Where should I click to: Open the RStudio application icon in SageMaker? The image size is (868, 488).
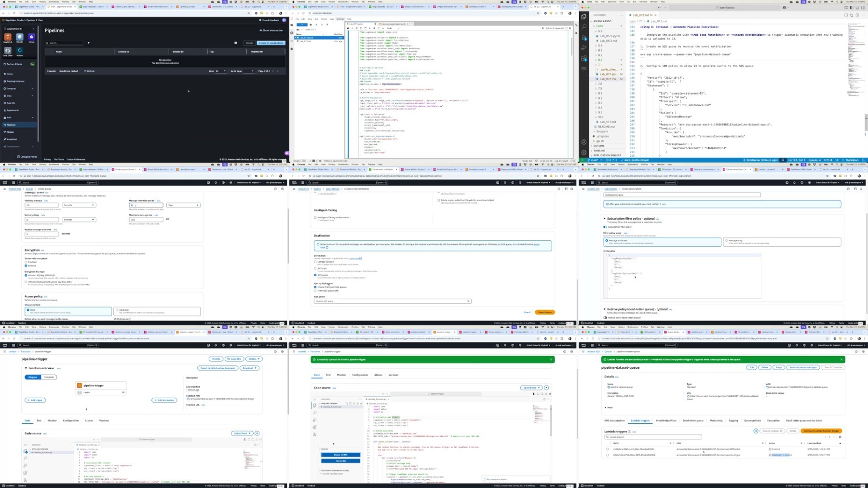coord(20,38)
